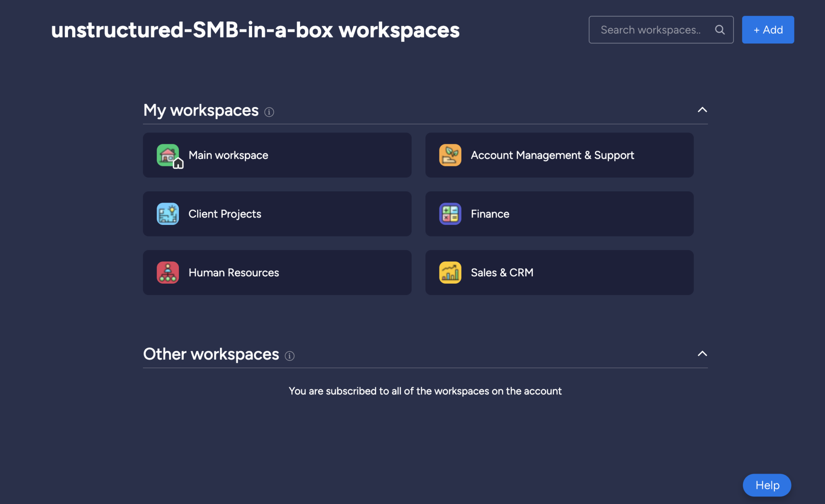This screenshot has height=504, width=825.
Task: Open the Help button
Action: pyautogui.click(x=767, y=485)
